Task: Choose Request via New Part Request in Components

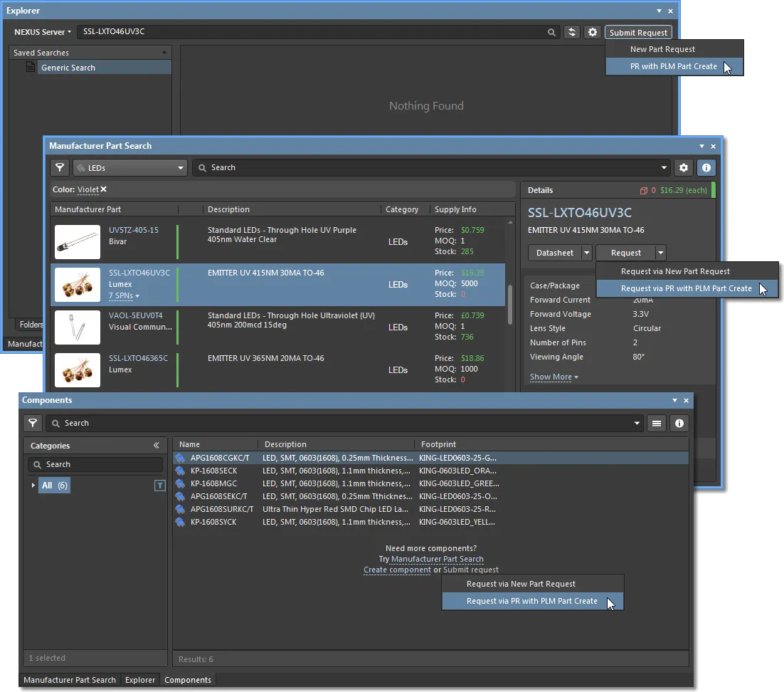Action: click(532, 584)
